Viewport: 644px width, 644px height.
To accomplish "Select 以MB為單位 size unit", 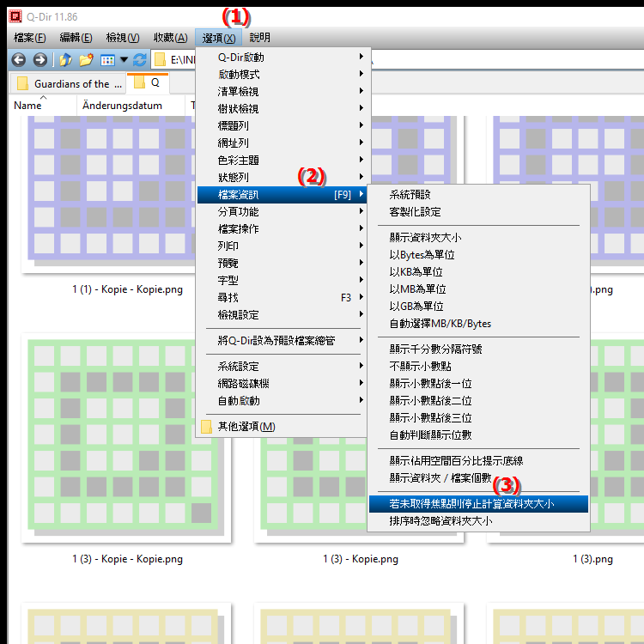I will (x=478, y=289).
